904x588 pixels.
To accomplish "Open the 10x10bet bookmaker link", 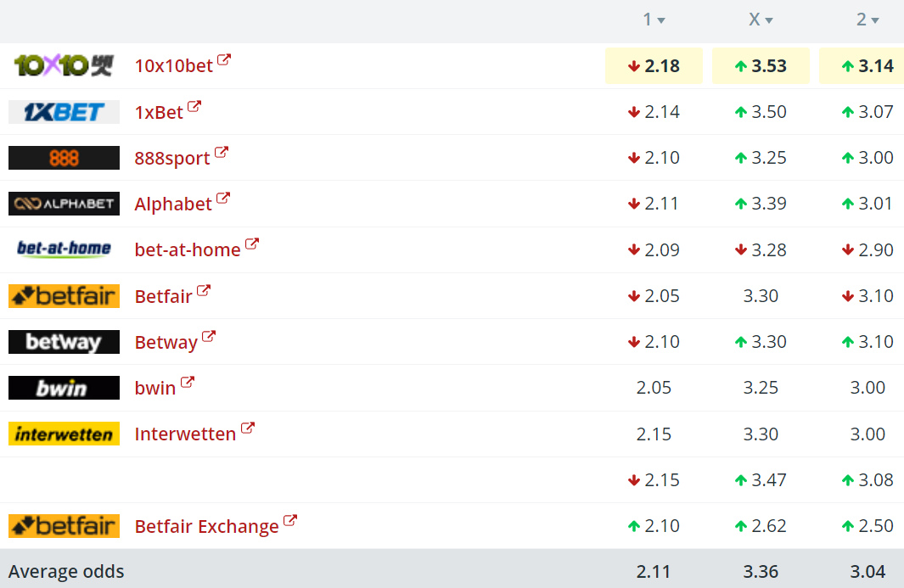I will 173,66.
